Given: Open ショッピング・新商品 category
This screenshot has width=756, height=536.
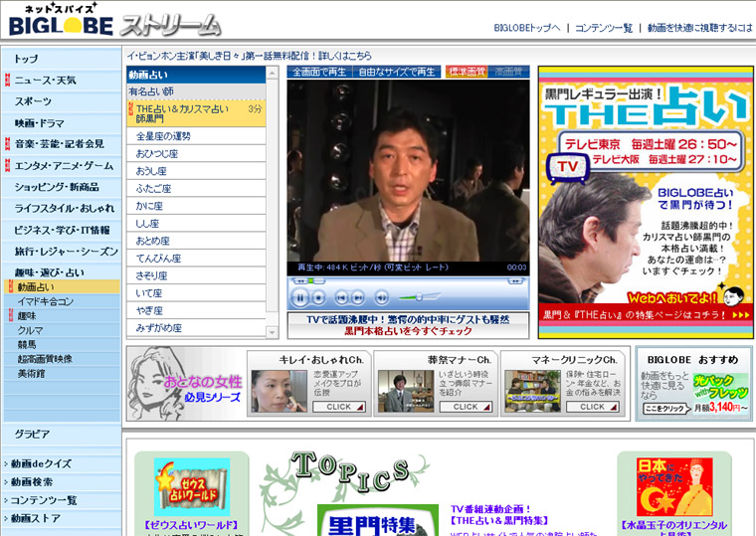Looking at the screenshot, I should tap(62, 187).
